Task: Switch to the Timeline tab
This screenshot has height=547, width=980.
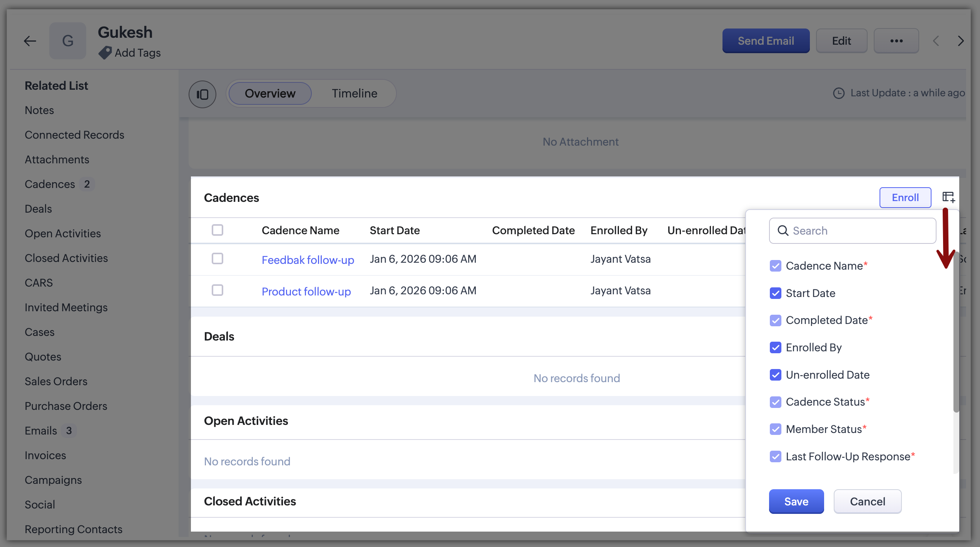Action: coord(354,94)
